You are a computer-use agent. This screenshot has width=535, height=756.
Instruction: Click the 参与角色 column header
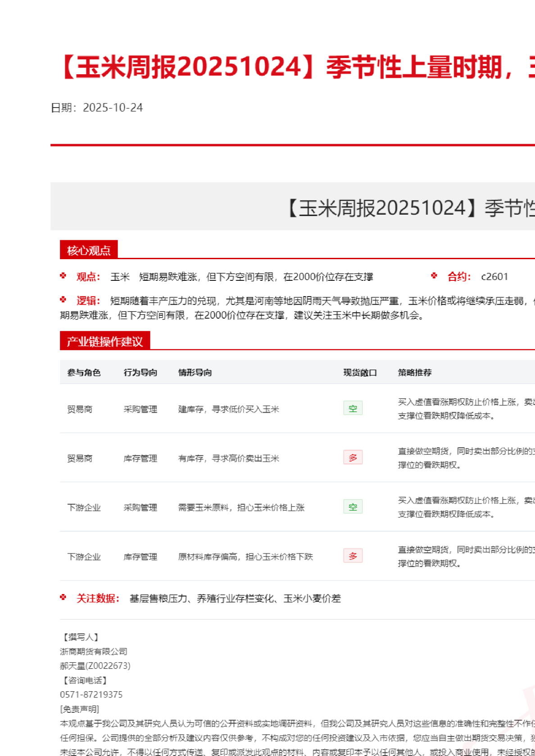[x=84, y=373]
